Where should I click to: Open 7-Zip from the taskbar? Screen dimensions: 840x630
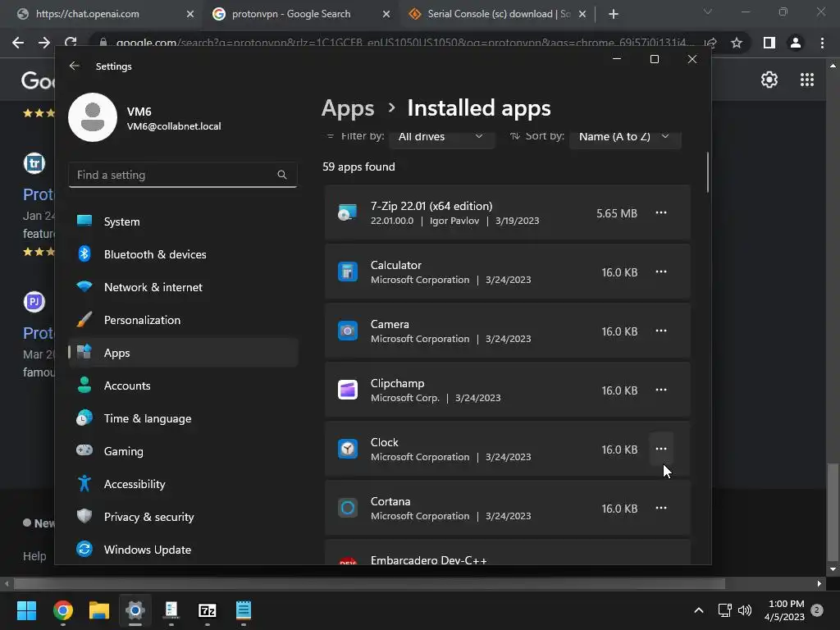pos(208,610)
